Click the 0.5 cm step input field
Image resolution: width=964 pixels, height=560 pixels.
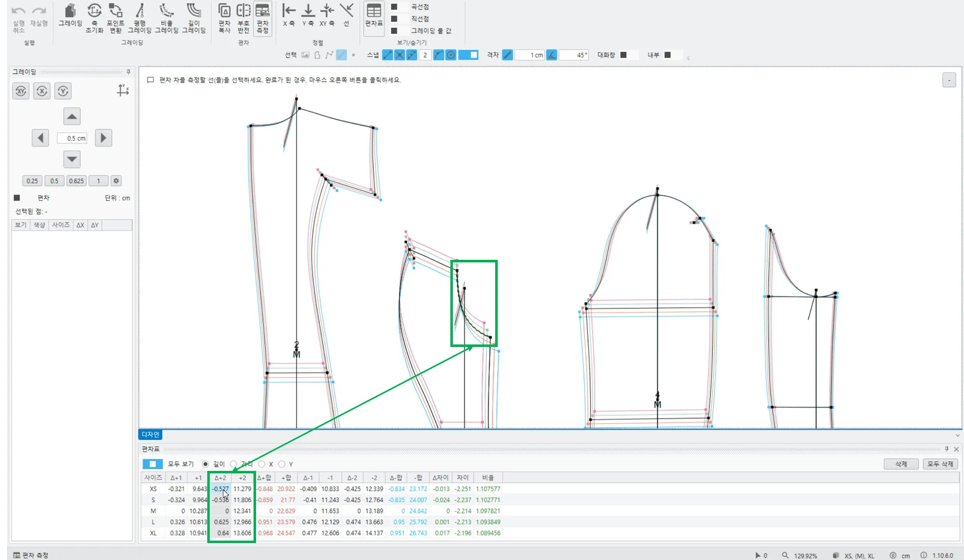72,138
